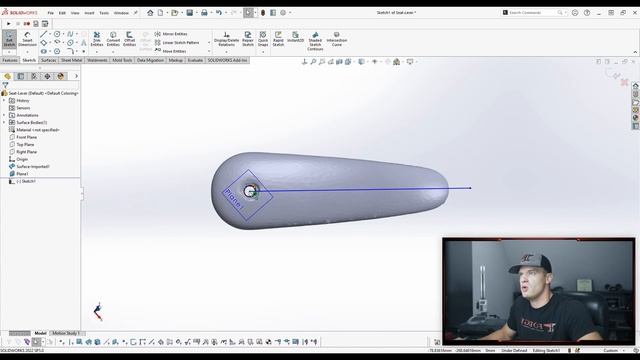Click the macro Play button
The image size is (640, 360).
pos(9,24)
